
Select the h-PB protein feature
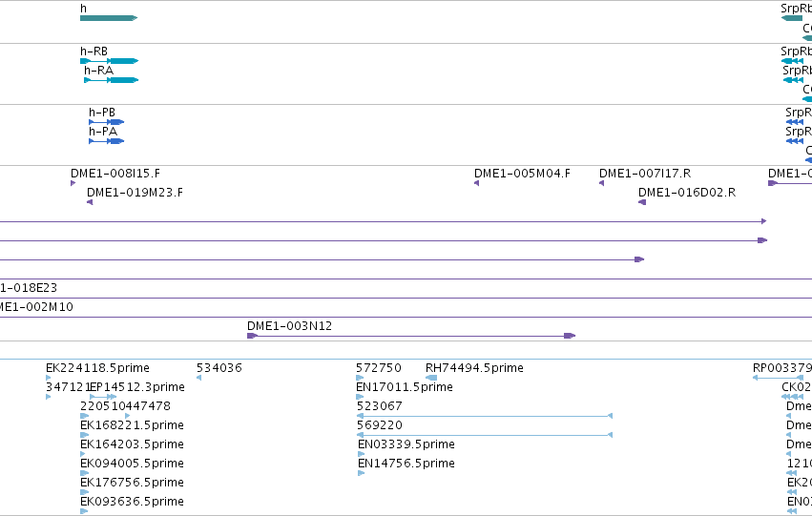pos(106,122)
